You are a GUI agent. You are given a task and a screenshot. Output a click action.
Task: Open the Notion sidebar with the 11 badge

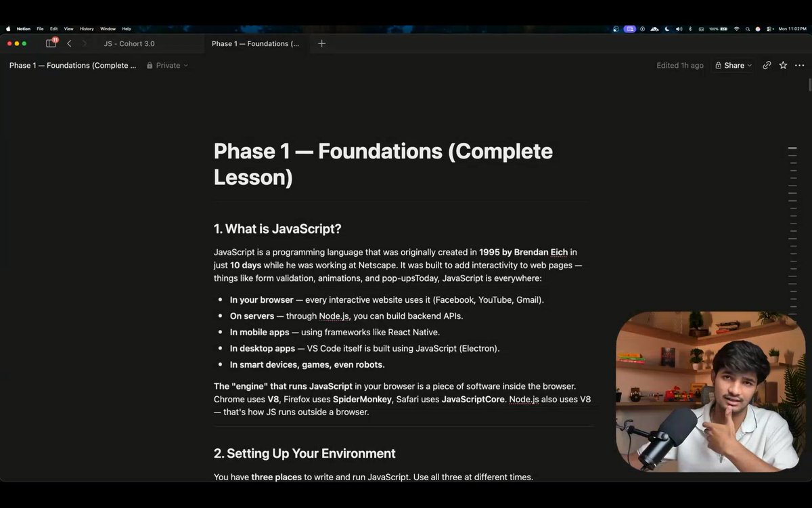click(x=51, y=43)
